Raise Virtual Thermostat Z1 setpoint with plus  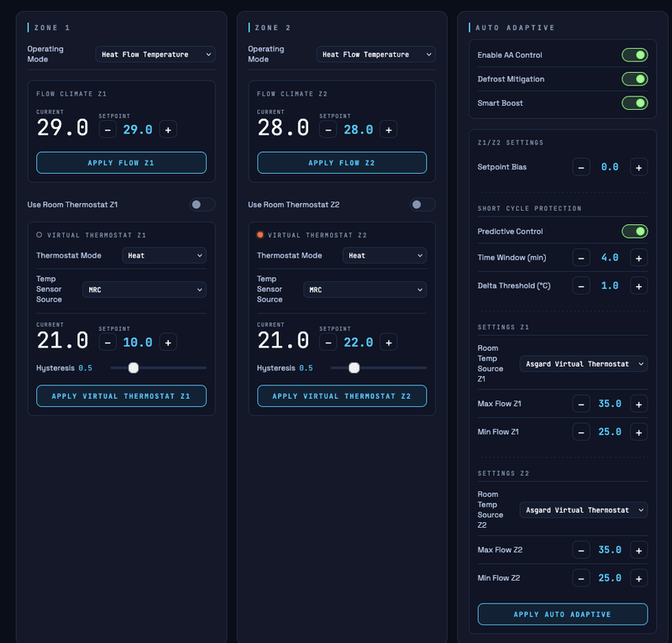[x=168, y=342]
